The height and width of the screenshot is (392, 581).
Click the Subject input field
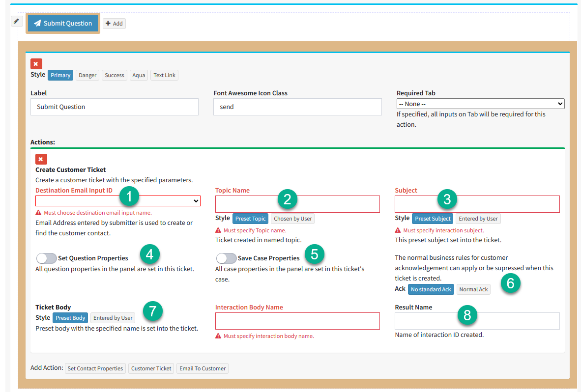(477, 204)
